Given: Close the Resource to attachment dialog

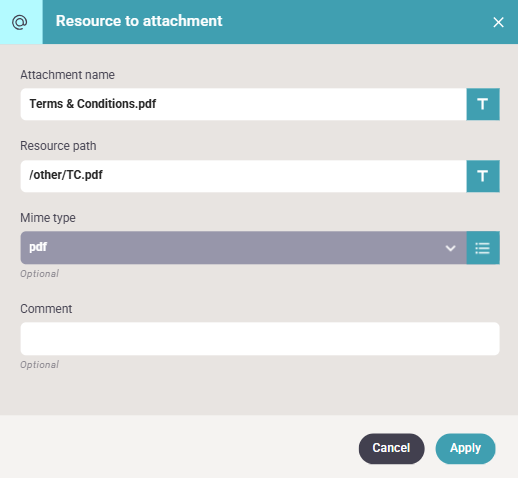Looking at the screenshot, I should (498, 22).
